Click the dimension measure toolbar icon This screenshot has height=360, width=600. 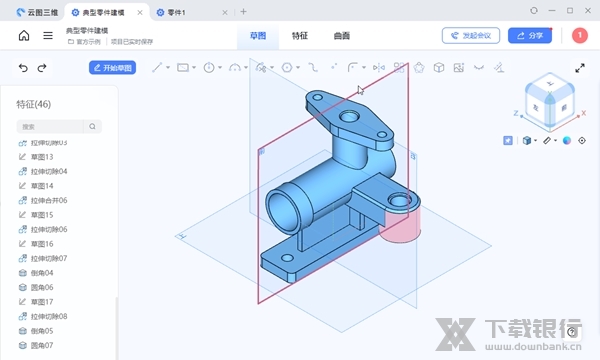pos(499,68)
